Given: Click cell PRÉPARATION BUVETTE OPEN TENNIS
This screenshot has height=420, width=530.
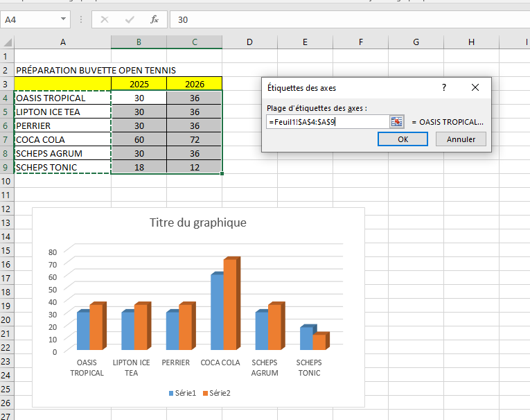Looking at the screenshot, I should [96, 70].
